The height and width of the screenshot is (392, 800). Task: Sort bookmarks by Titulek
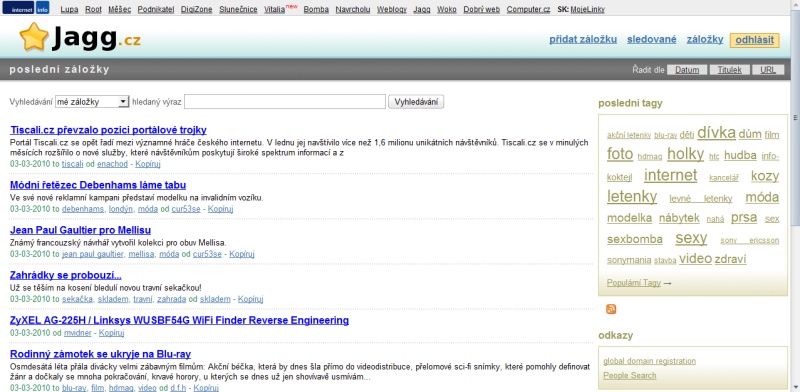tap(729, 70)
